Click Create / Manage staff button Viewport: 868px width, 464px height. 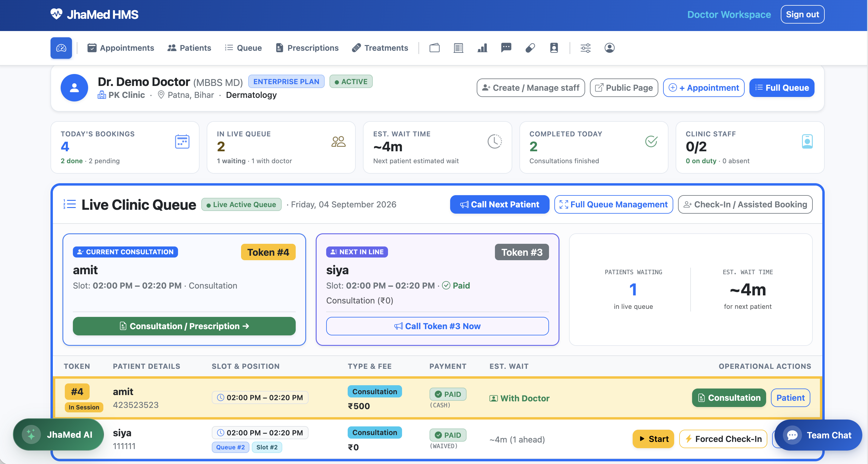coord(531,88)
